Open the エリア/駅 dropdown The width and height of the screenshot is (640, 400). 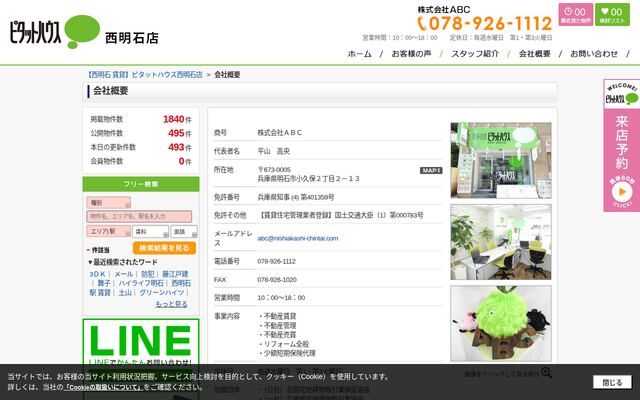(109, 231)
